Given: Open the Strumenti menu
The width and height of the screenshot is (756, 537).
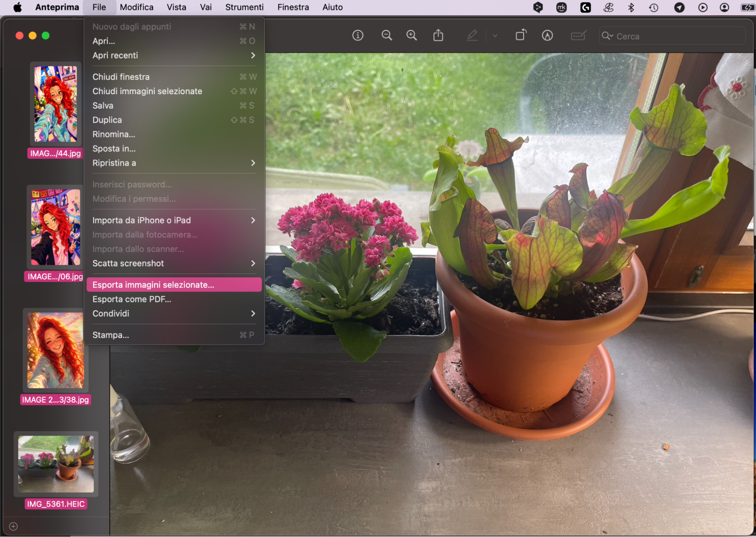Looking at the screenshot, I should coord(244,7).
